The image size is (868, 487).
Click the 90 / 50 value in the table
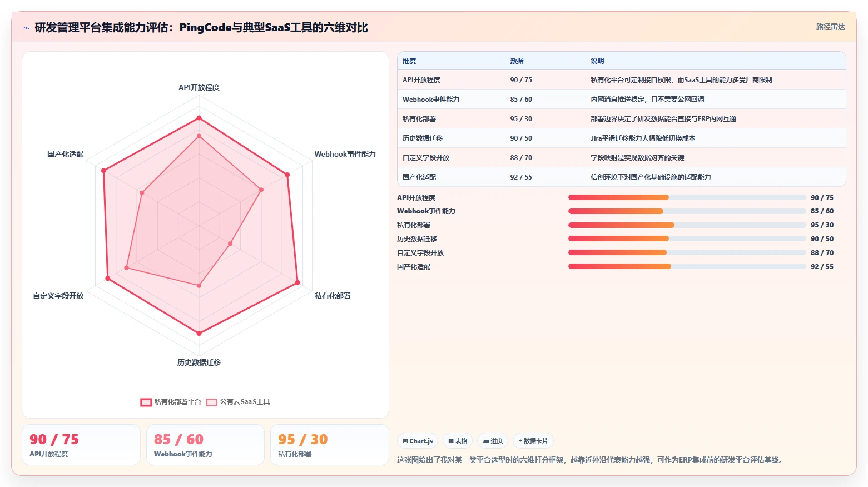[521, 138]
